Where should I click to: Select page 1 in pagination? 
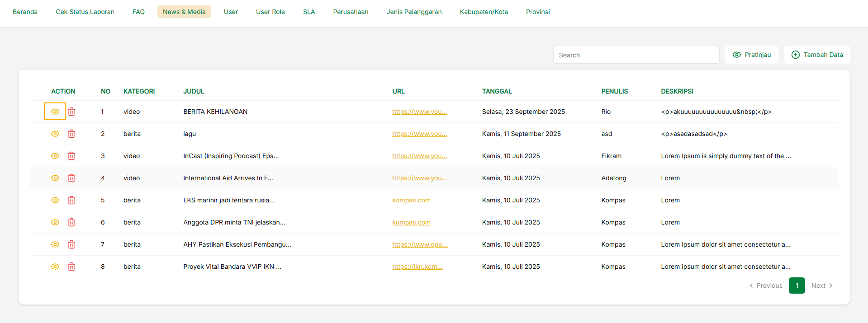797,286
